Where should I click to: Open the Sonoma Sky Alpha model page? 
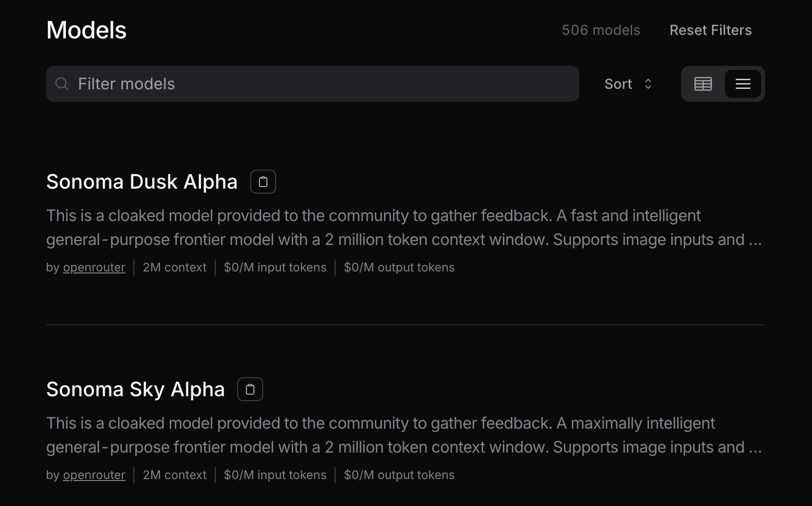click(135, 389)
